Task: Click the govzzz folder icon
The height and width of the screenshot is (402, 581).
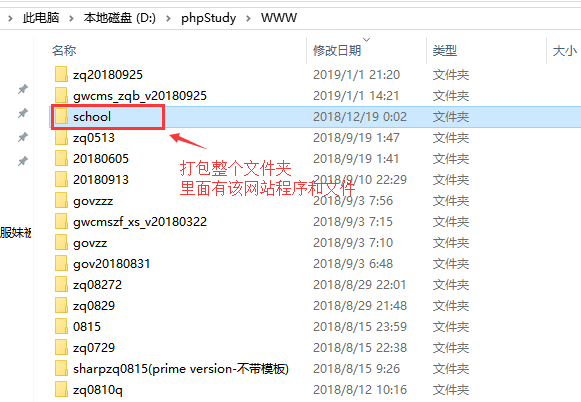Action: click(61, 201)
